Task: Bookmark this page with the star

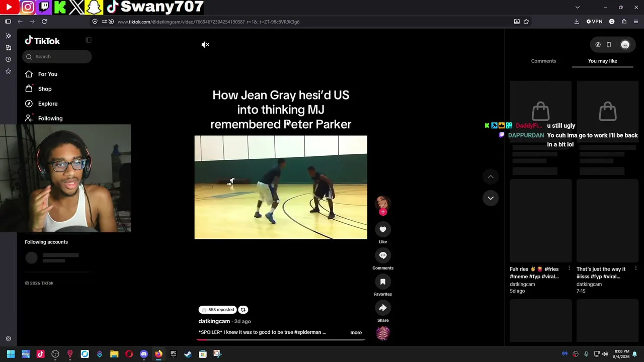Action: 526,22
